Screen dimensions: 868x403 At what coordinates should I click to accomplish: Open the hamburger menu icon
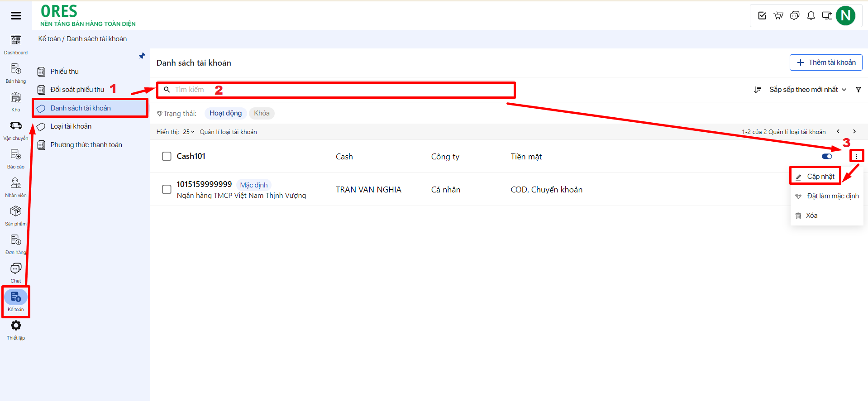tap(16, 16)
